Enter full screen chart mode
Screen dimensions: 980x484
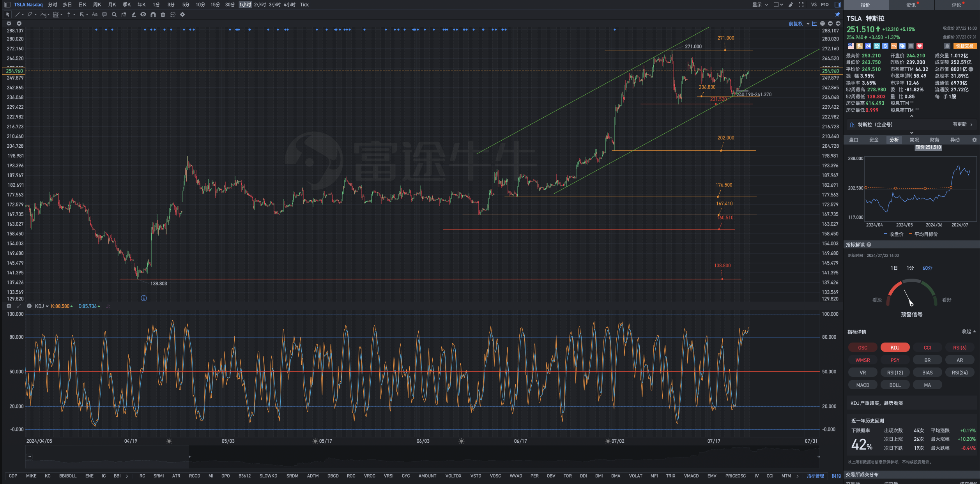click(x=801, y=5)
